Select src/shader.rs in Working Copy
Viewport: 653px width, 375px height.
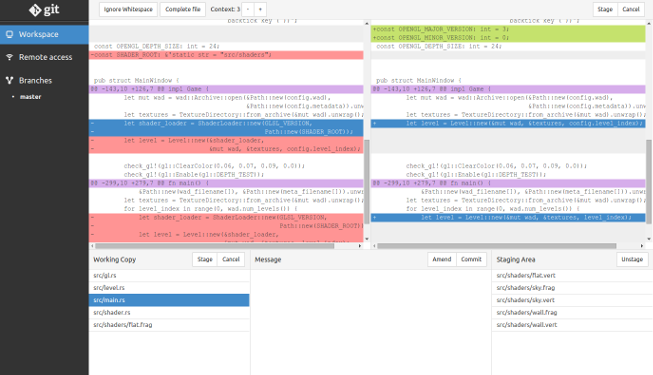(169, 312)
